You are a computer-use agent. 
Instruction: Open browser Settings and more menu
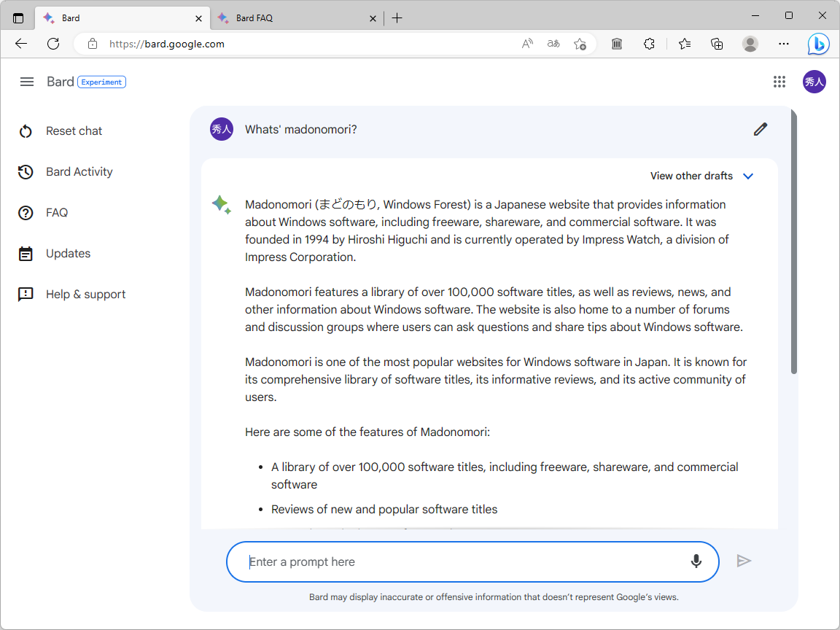coord(784,44)
